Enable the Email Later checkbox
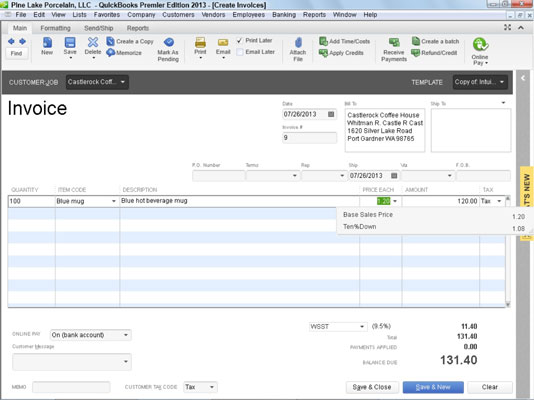The width and height of the screenshot is (534, 400). [x=240, y=52]
